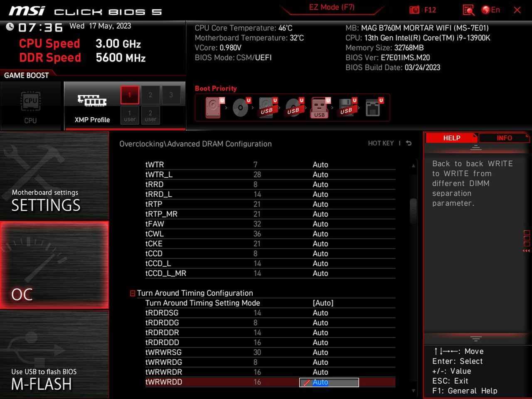Enable XMP profile 2

[150, 95]
